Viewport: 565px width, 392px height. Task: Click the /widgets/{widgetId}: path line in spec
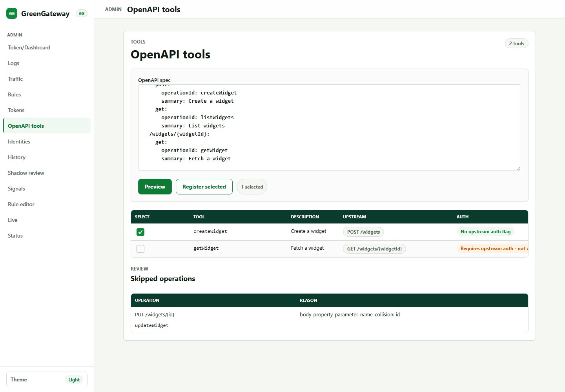tap(179, 134)
